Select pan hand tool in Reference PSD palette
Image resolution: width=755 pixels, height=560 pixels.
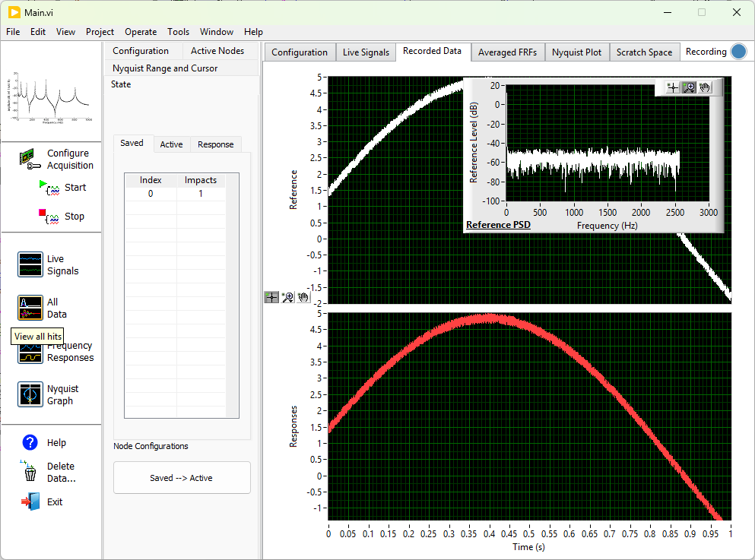[x=705, y=87]
